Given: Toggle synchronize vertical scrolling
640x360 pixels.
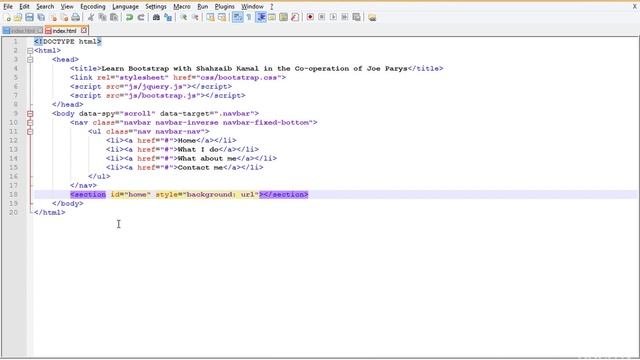Looking at the screenshot, I should (210, 17).
